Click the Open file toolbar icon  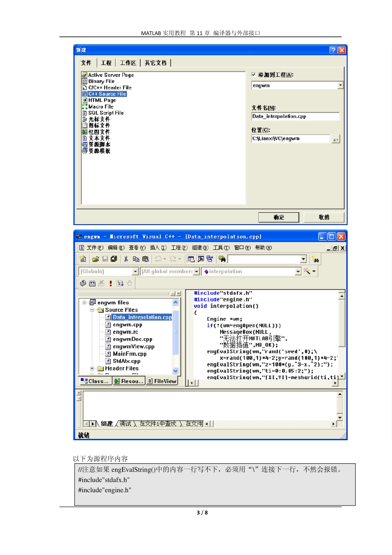coord(96,259)
